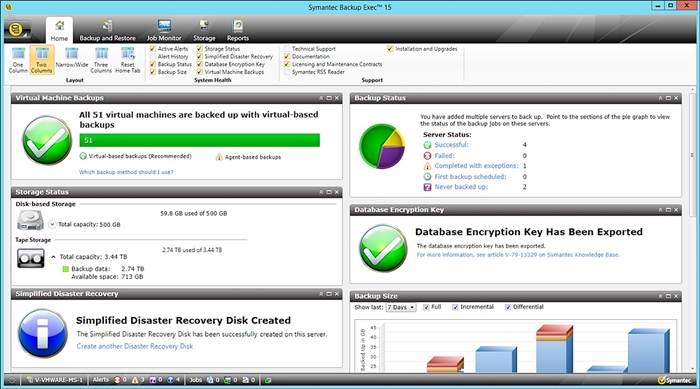Open the Reports tab

pos(238,30)
